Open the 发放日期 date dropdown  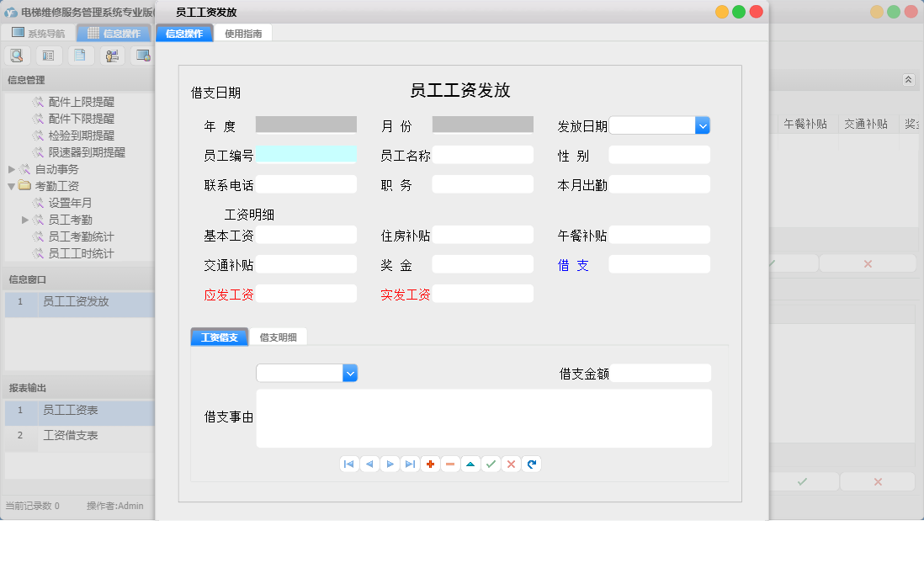702,125
